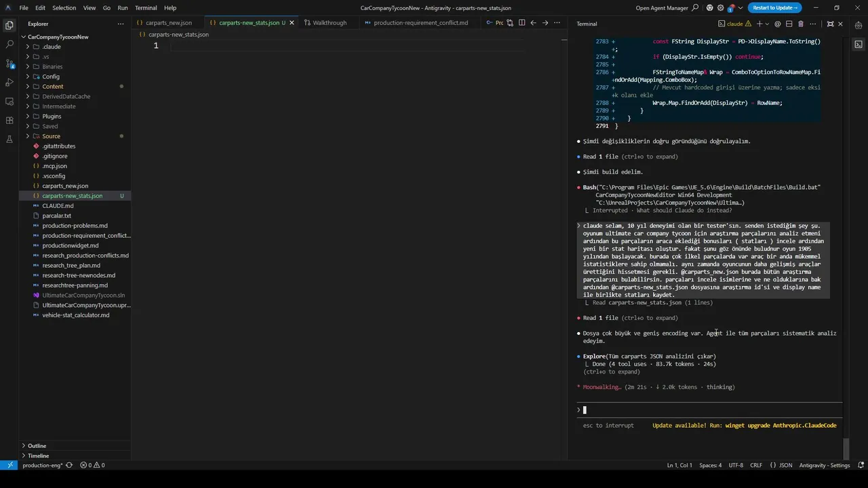This screenshot has height=488, width=868.
Task: Click CRLF line ending in status bar
Action: (756, 465)
